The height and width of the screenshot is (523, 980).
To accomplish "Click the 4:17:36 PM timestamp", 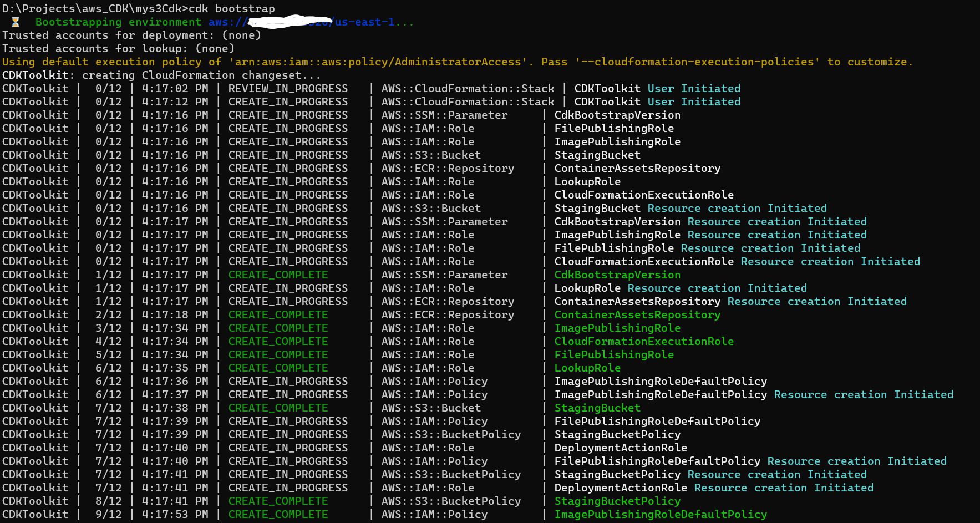I will pos(175,382).
